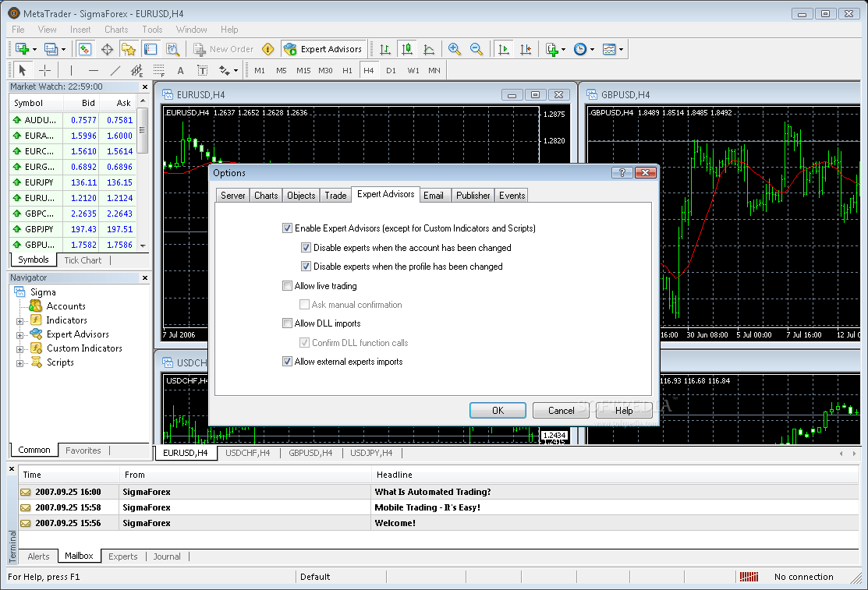868x590 pixels.
Task: Switch to the Trade options tab
Action: click(335, 196)
